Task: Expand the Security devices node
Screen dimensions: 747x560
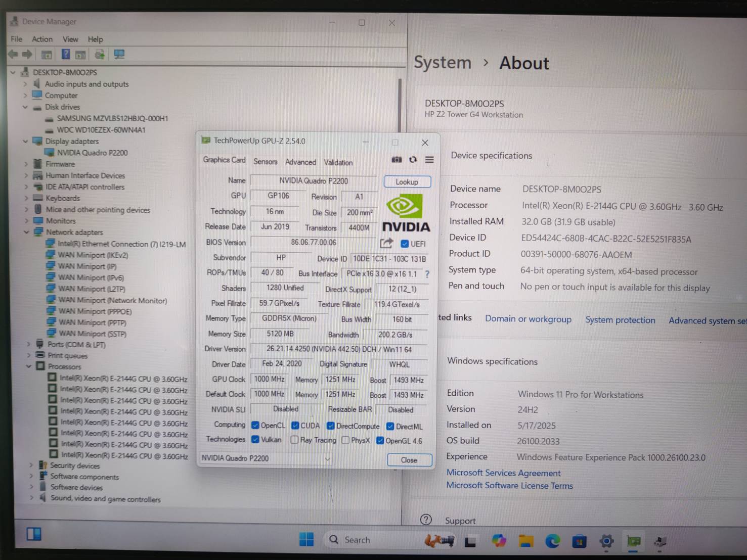Action: (31, 465)
